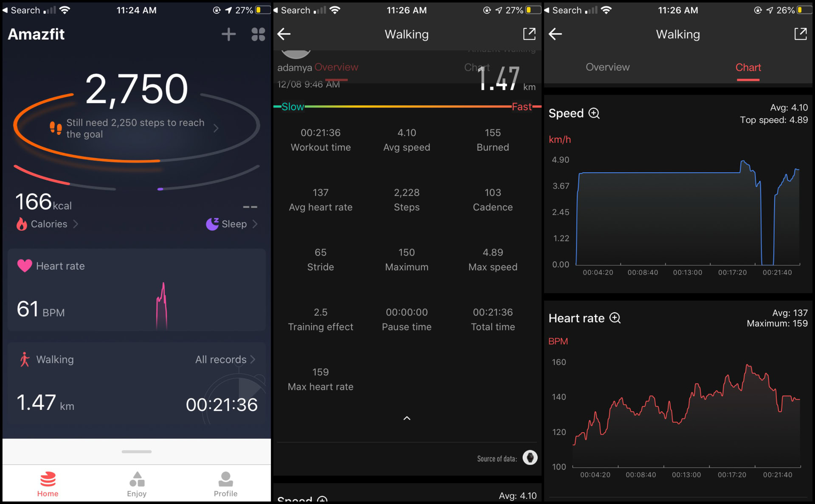Tap the add plus button on Amazfit home
815x504 pixels.
click(x=228, y=33)
